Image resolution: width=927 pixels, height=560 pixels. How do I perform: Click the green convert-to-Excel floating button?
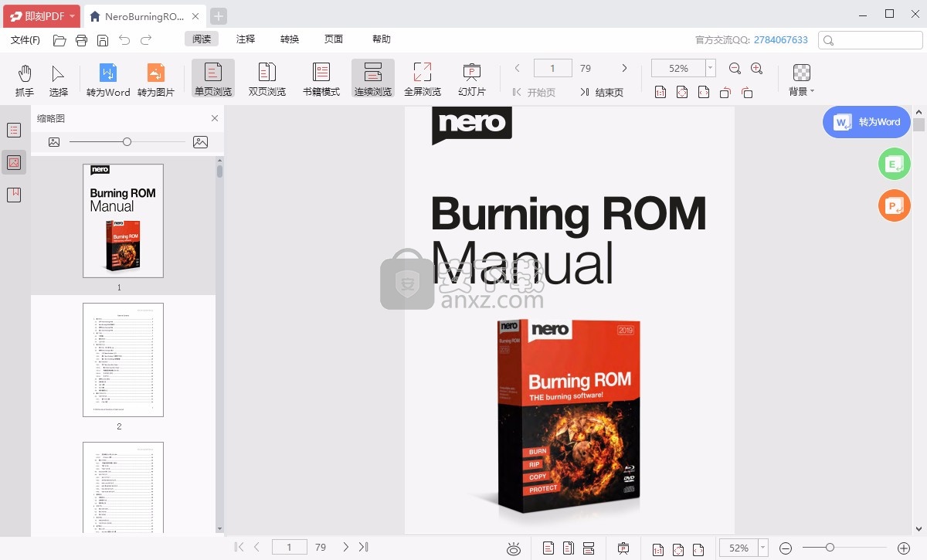tap(895, 164)
